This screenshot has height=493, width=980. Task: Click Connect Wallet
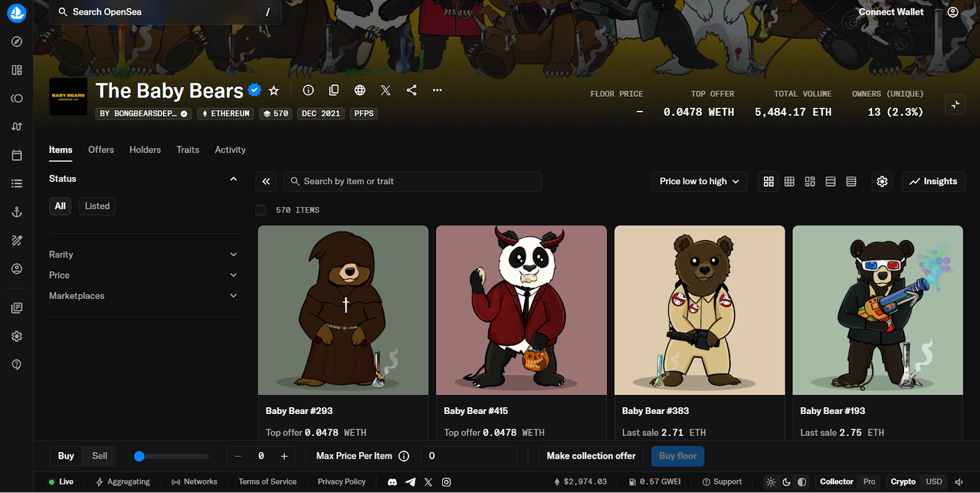point(891,12)
